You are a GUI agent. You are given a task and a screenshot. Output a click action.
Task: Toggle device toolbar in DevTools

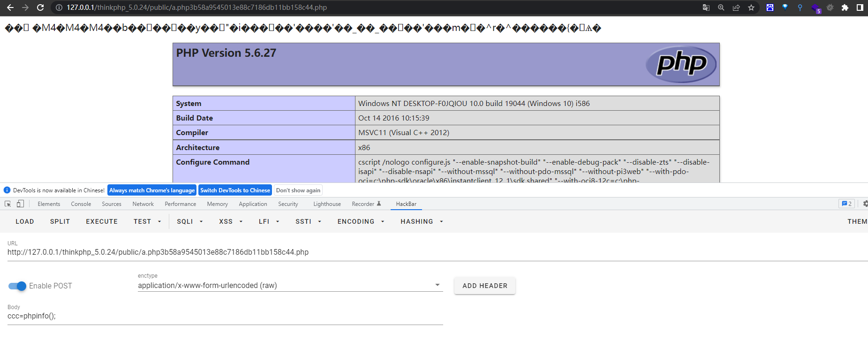pos(20,204)
